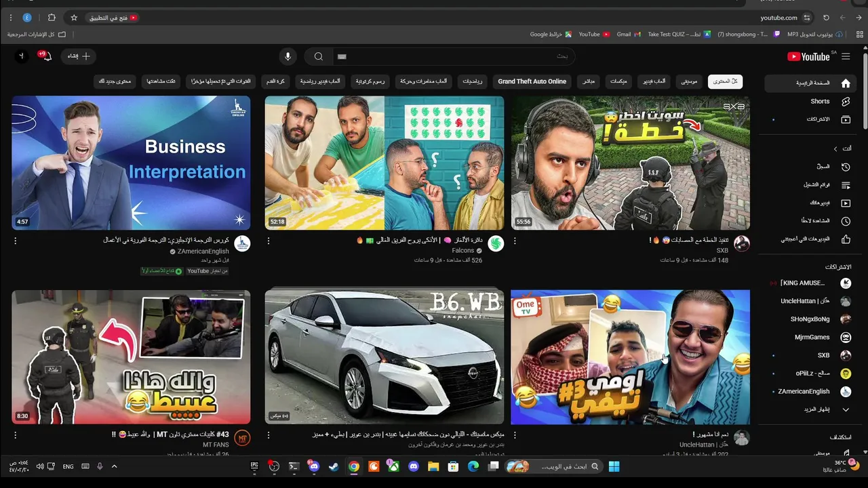Bookmark this page with star icon

tap(74, 18)
